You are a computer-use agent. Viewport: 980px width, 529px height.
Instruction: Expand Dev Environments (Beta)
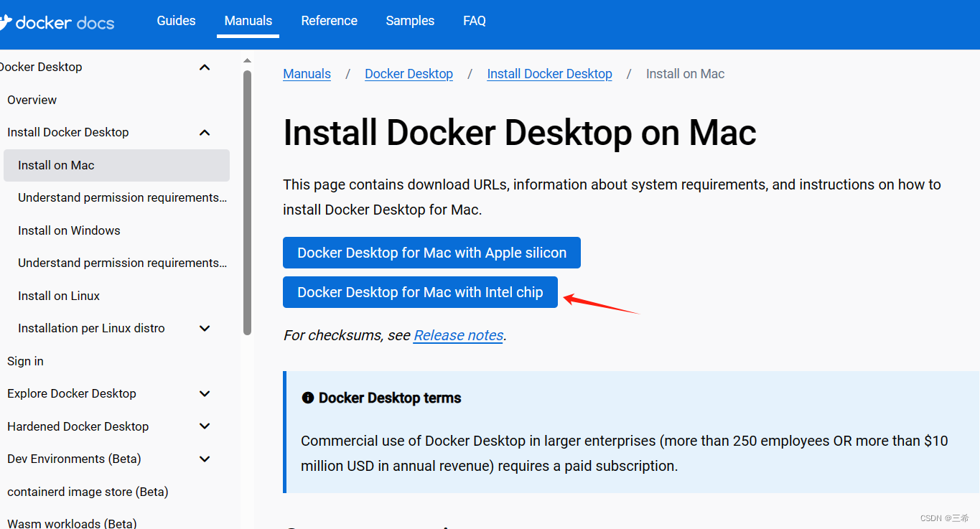(205, 459)
